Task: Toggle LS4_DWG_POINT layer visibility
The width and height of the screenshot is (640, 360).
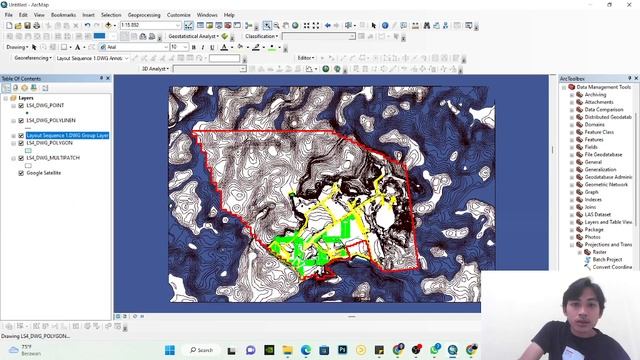Action: point(21,105)
